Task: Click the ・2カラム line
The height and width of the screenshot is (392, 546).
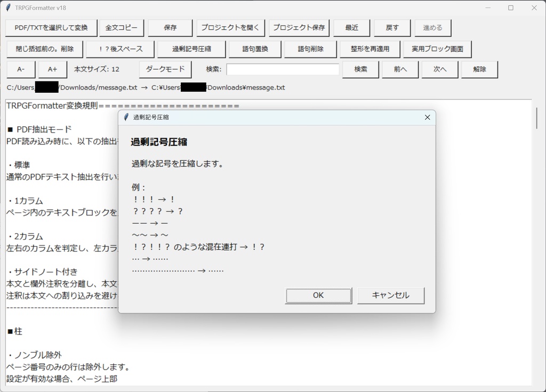Action: (x=25, y=236)
